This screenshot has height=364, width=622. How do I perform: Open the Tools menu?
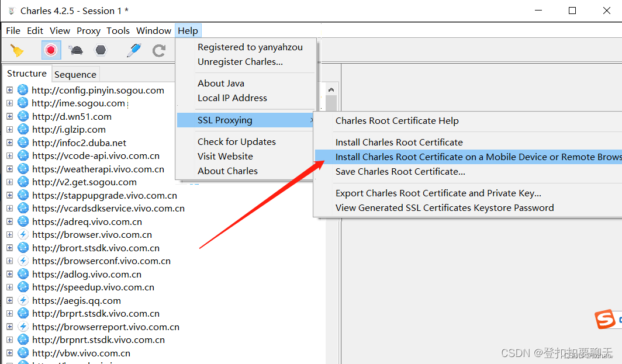pyautogui.click(x=118, y=30)
